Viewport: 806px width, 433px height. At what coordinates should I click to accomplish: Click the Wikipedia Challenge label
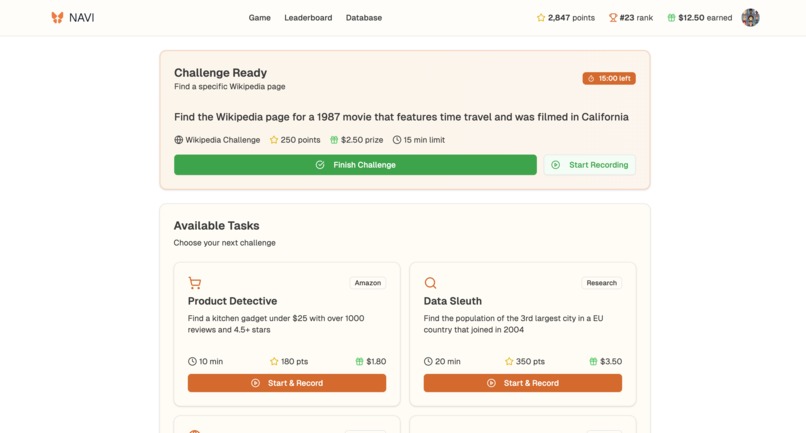tap(223, 140)
